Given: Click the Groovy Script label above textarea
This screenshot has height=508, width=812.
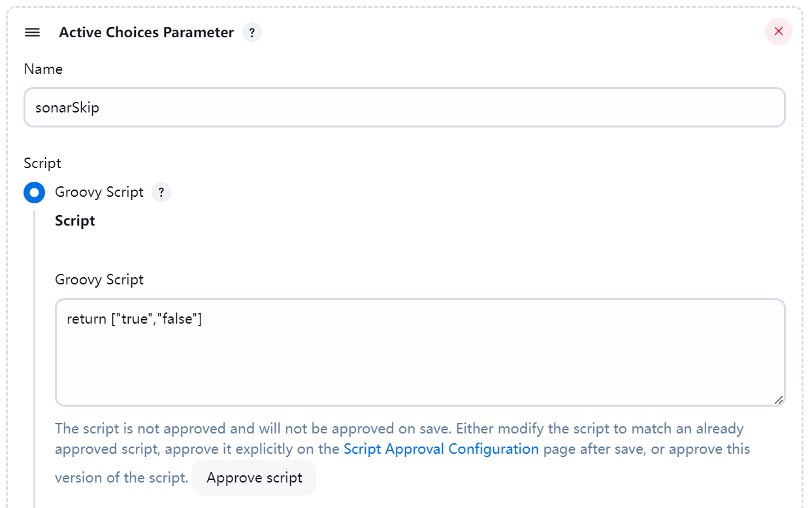Looking at the screenshot, I should (99, 280).
